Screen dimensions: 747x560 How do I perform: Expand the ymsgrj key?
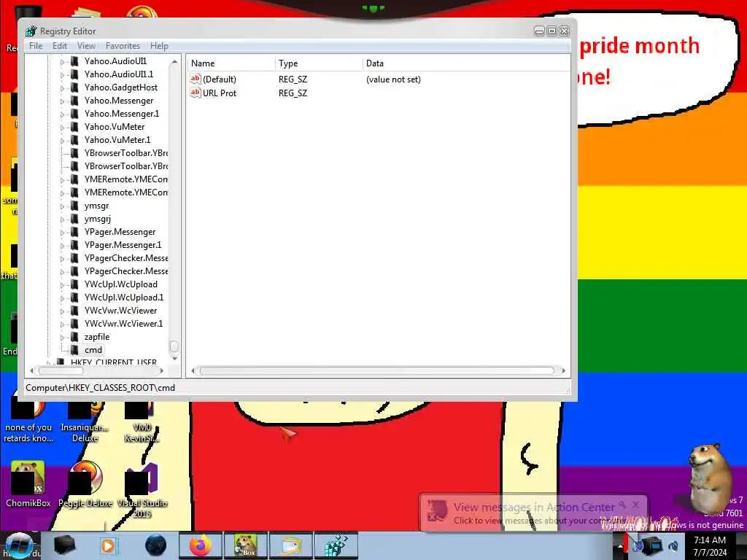(x=62, y=219)
